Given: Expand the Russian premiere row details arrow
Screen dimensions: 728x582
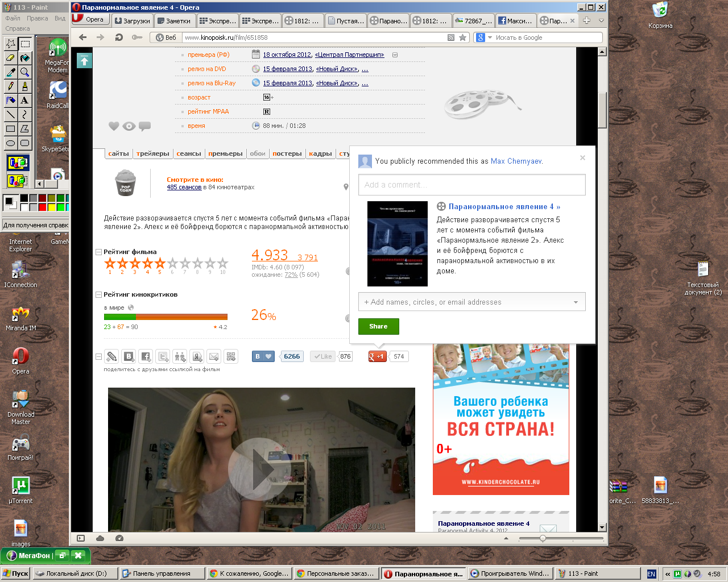Looking at the screenshot, I should [395, 55].
